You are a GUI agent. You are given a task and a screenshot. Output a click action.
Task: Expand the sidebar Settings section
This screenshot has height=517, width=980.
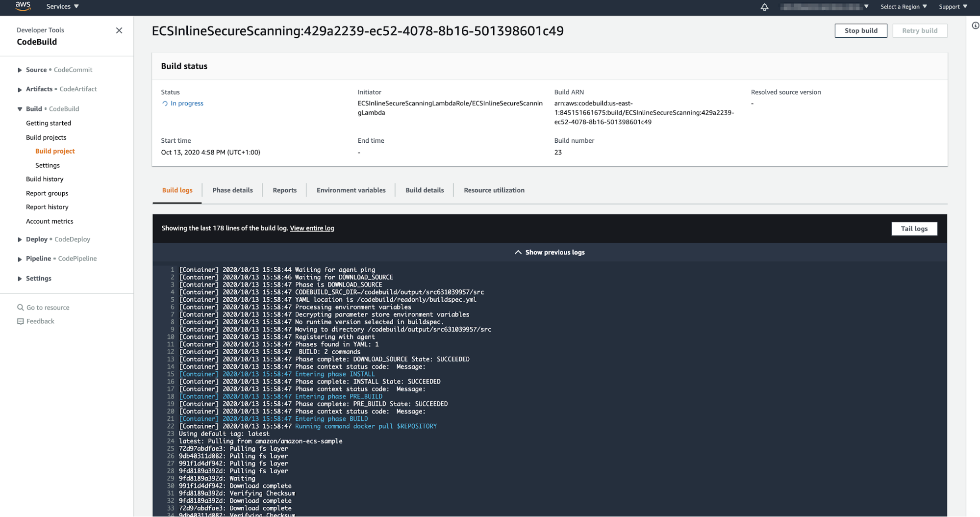click(20, 279)
